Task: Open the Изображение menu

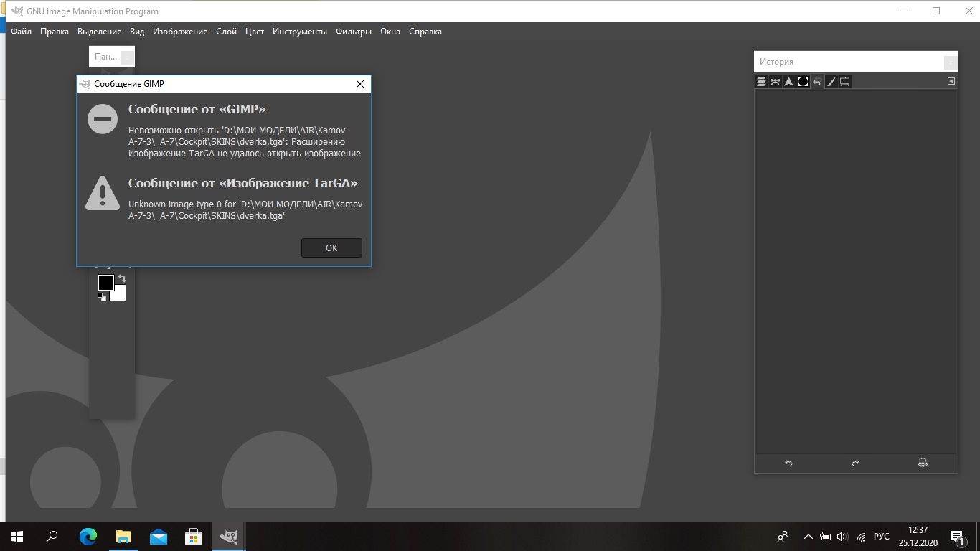Action: (180, 32)
